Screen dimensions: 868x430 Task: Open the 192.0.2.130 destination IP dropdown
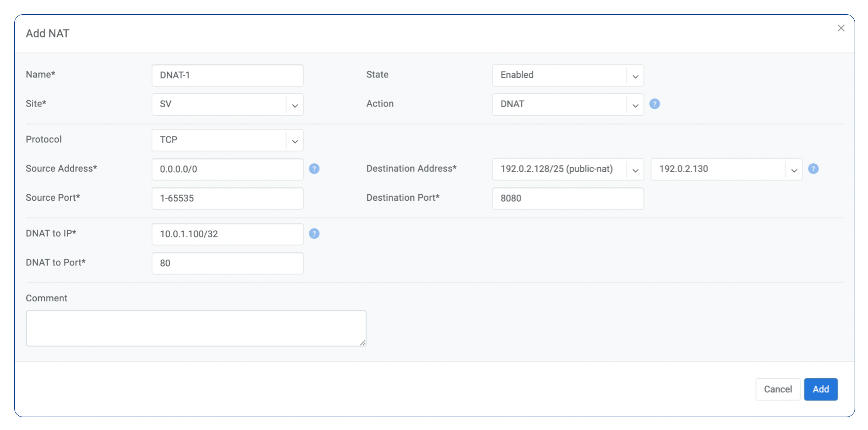click(726, 169)
